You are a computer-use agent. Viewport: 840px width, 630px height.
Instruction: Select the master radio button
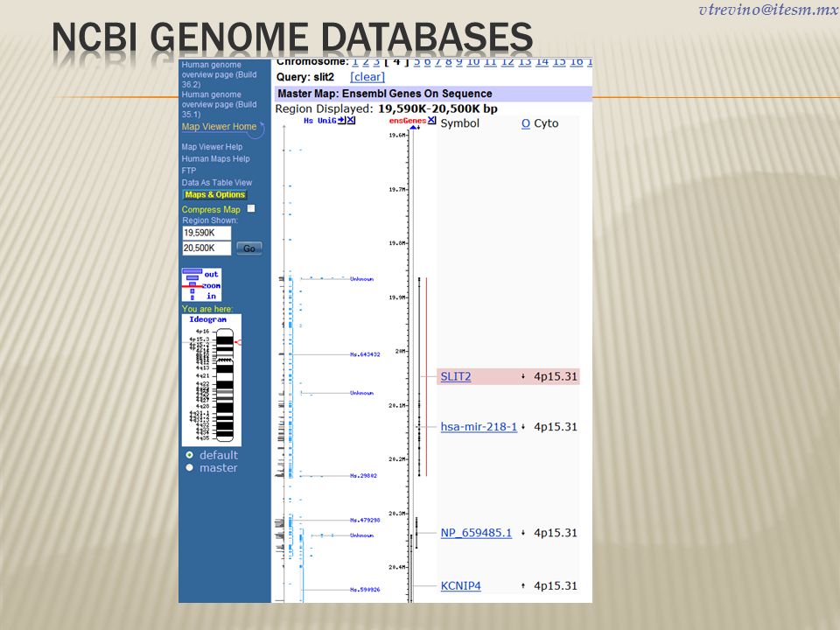(x=189, y=467)
